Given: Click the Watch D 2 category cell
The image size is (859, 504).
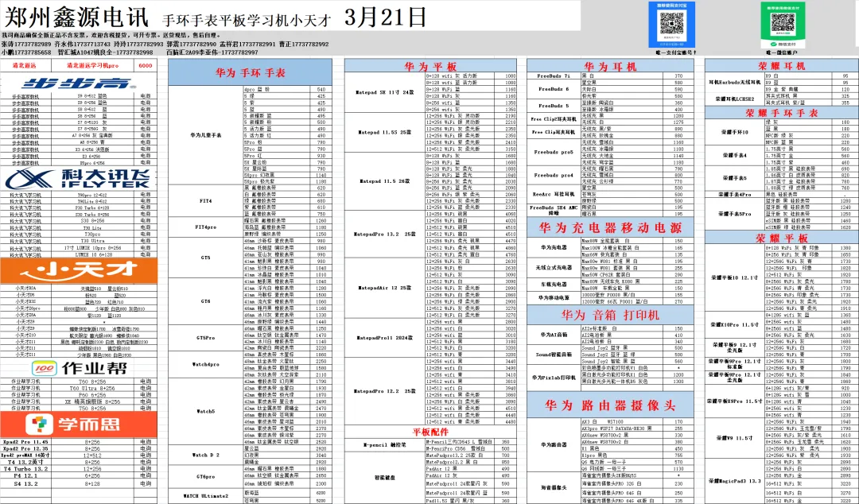Looking at the screenshot, I should click(206, 455).
